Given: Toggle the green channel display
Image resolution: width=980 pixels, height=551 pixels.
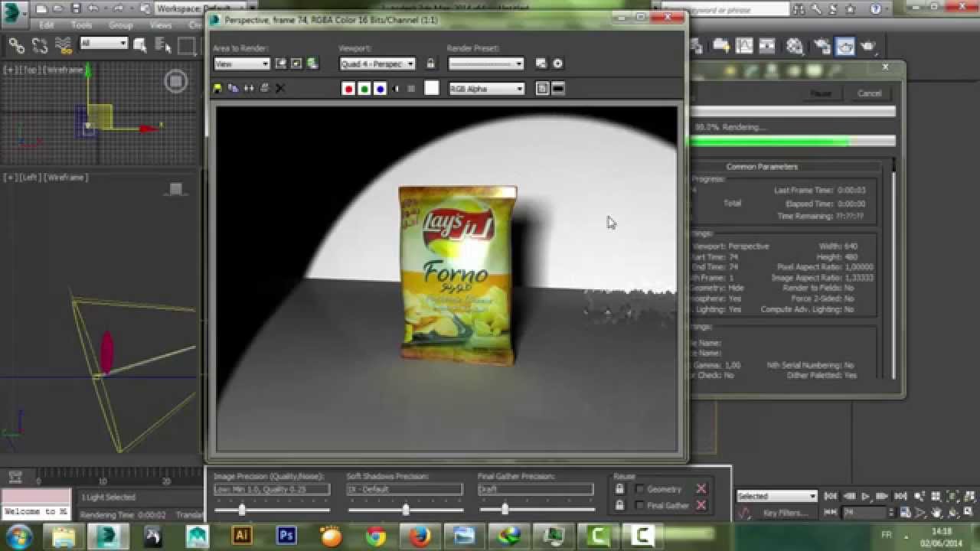Looking at the screenshot, I should (364, 89).
